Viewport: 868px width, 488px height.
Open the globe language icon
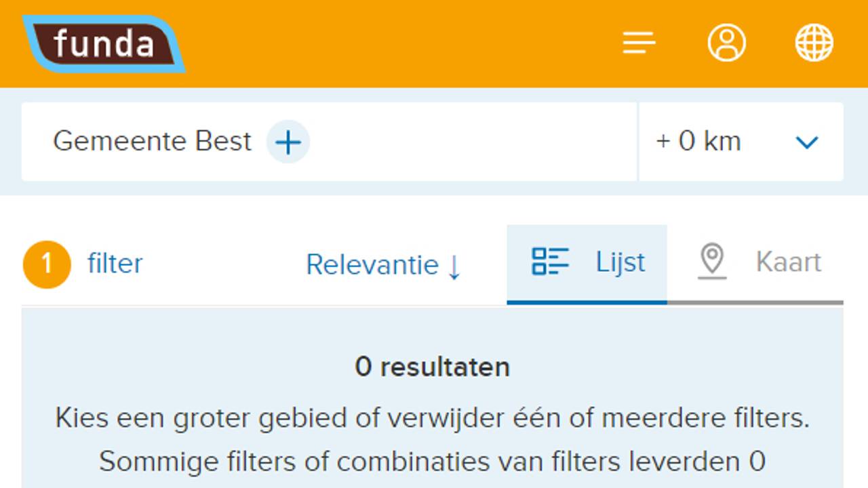[814, 43]
